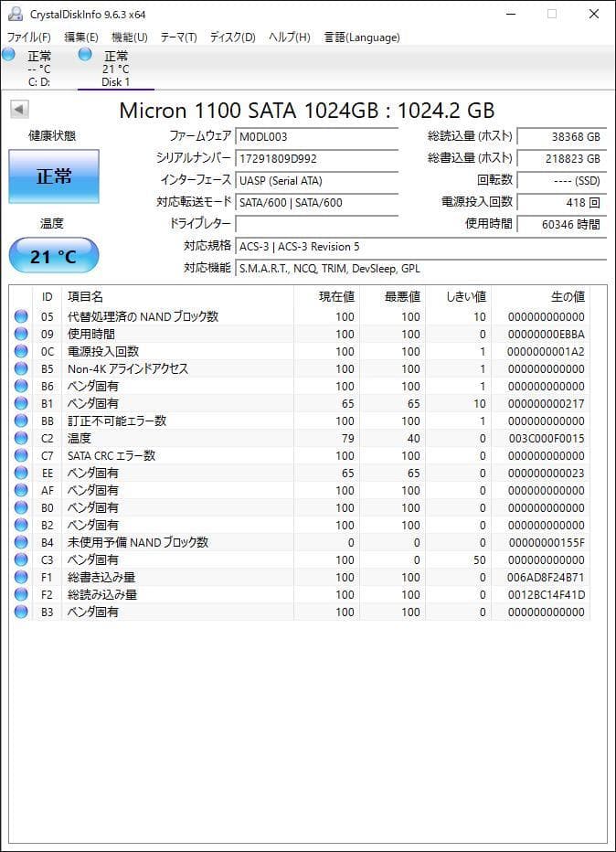The height and width of the screenshot is (852, 616).
Task: Open the 機能(U) menu
Action: [129, 37]
